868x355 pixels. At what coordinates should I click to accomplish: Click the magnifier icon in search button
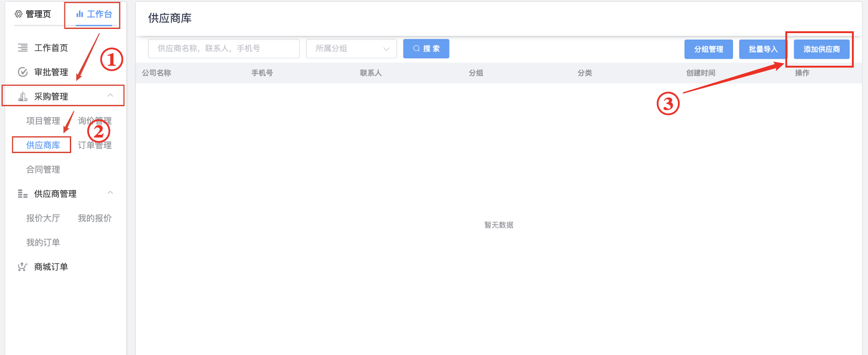(416, 49)
